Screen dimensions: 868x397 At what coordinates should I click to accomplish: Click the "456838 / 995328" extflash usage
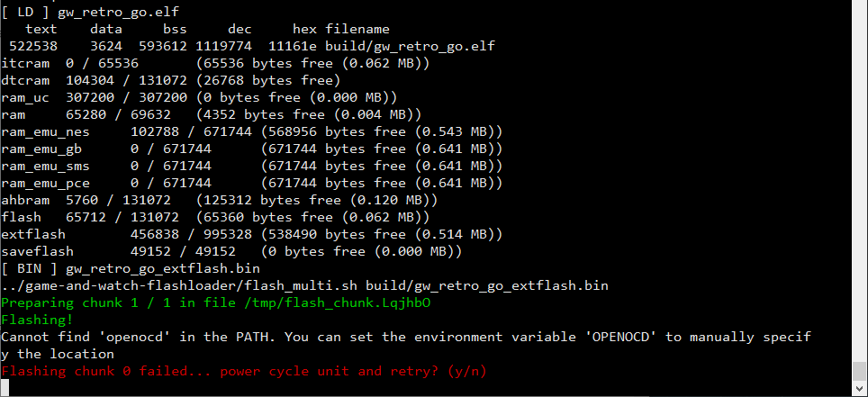(191, 234)
